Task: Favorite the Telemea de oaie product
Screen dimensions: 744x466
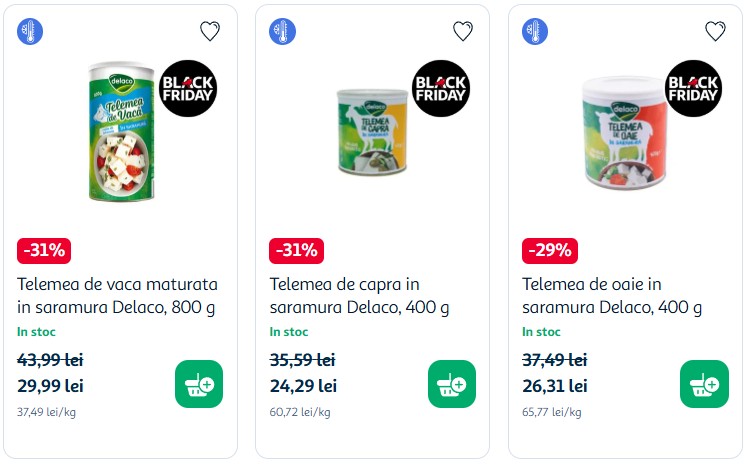Action: coord(715,31)
